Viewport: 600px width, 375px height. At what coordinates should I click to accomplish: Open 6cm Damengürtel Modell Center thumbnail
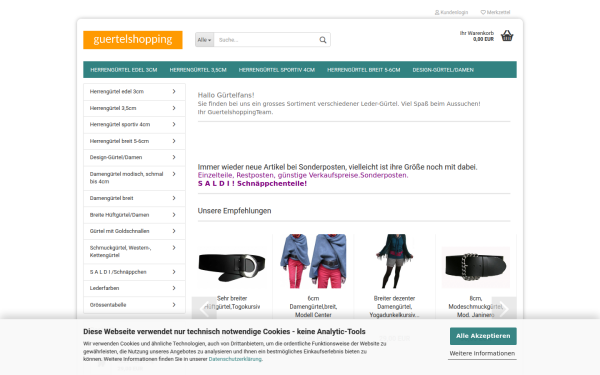(x=313, y=261)
